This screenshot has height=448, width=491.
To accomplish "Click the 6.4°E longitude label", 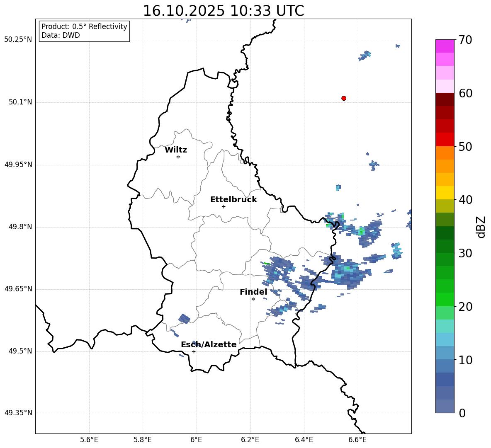I will click(304, 440).
